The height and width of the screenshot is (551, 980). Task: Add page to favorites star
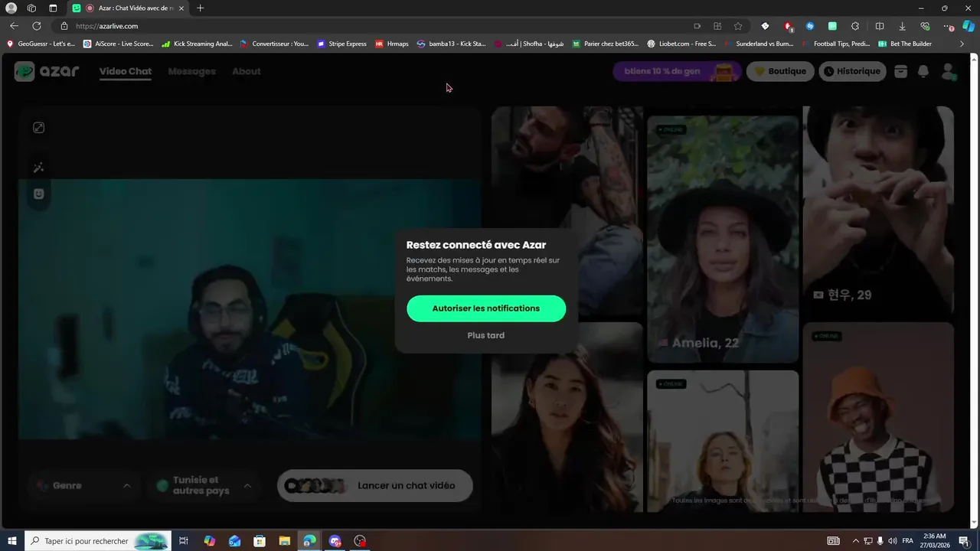tap(738, 26)
